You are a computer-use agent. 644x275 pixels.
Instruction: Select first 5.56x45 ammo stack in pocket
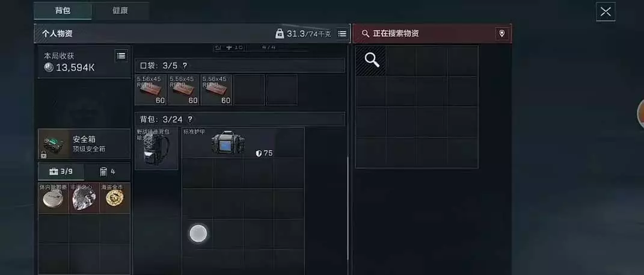151,90
